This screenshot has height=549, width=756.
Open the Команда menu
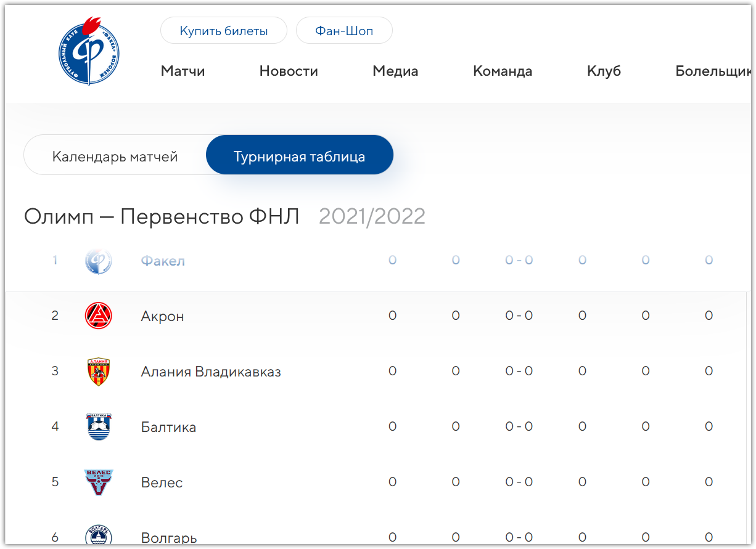click(x=503, y=71)
